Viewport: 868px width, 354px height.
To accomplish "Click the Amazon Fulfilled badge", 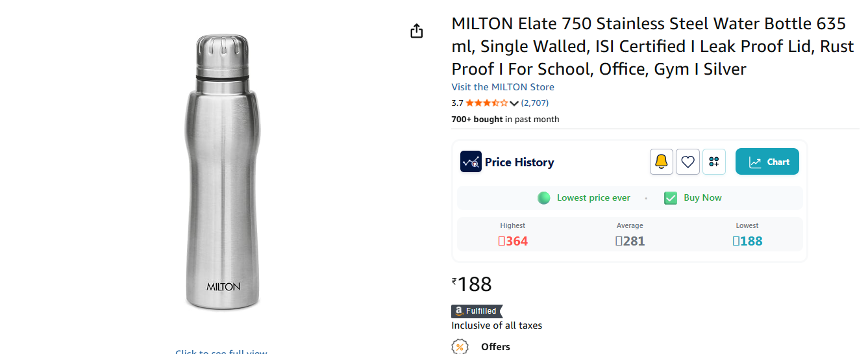I will click(477, 311).
